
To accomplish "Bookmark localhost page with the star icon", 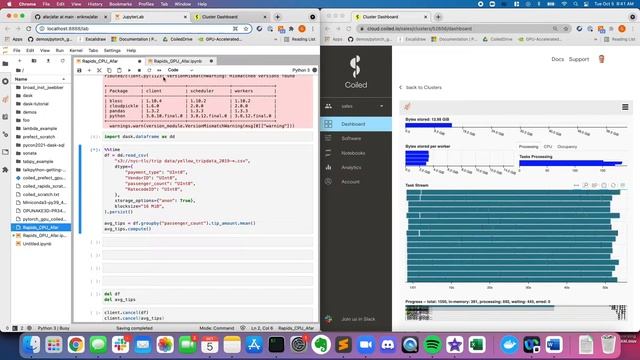I will (246, 29).
